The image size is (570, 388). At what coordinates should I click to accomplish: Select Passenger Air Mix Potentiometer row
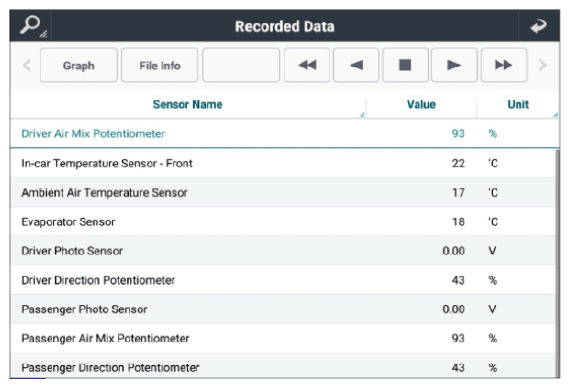point(283,338)
